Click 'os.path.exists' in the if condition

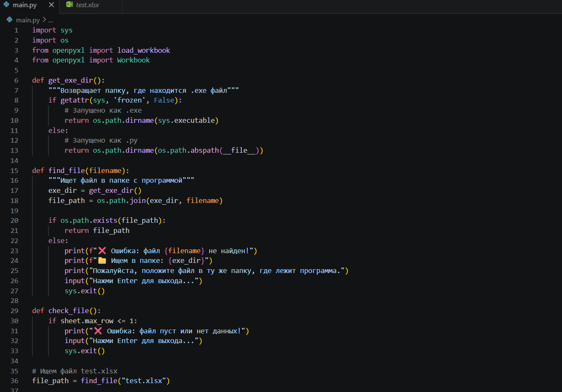[x=89, y=220]
